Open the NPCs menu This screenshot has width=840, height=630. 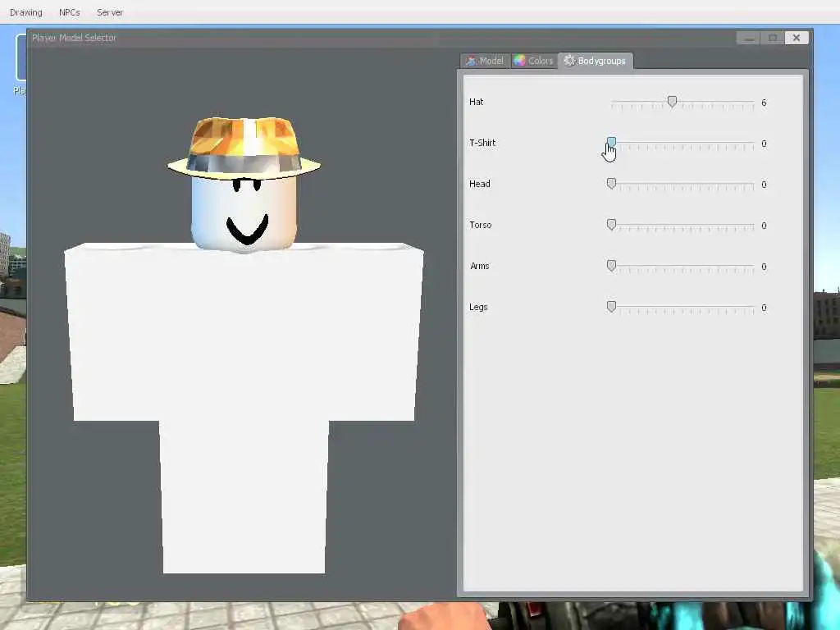(69, 12)
